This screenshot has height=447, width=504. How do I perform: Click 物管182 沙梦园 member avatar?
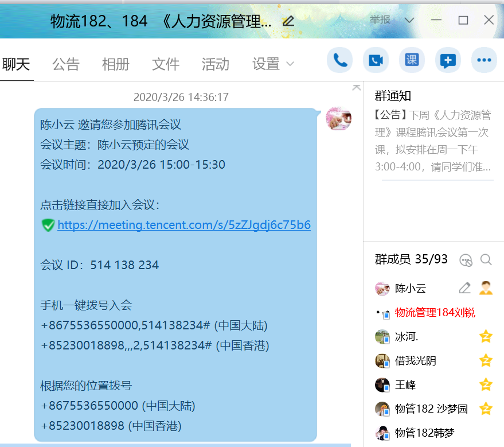coord(382,409)
